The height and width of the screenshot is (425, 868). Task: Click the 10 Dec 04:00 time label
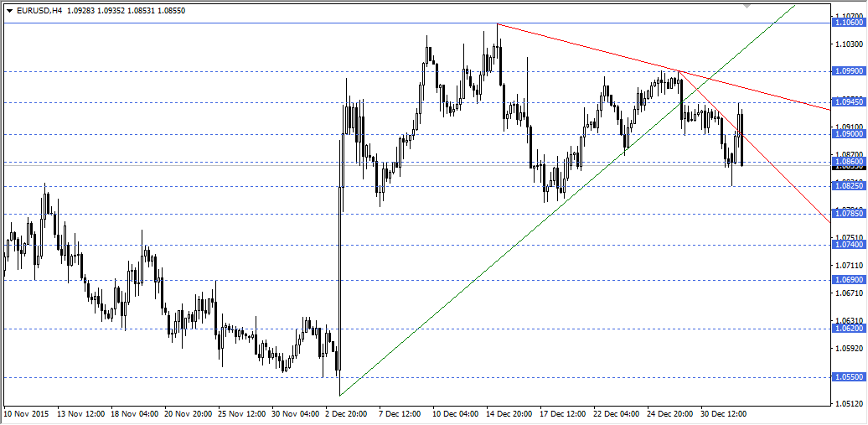coord(454,414)
